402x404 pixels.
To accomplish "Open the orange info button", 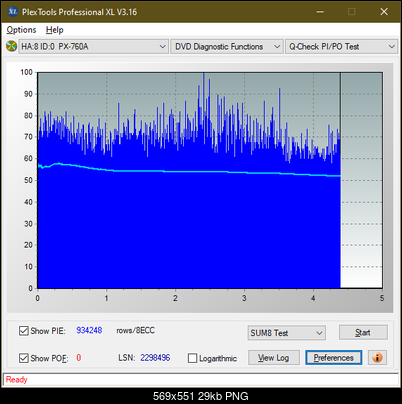I will click(377, 358).
